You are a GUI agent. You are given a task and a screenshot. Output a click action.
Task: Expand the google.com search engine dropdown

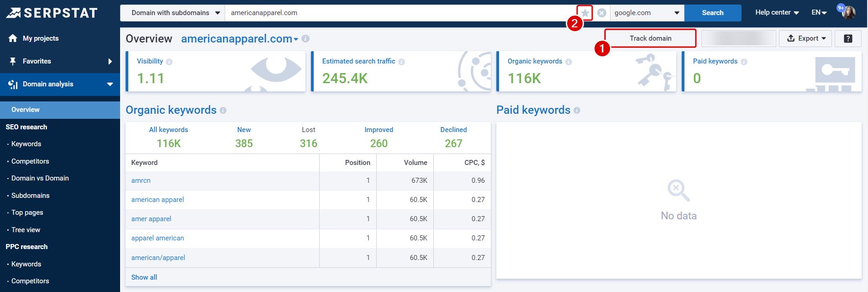point(647,13)
